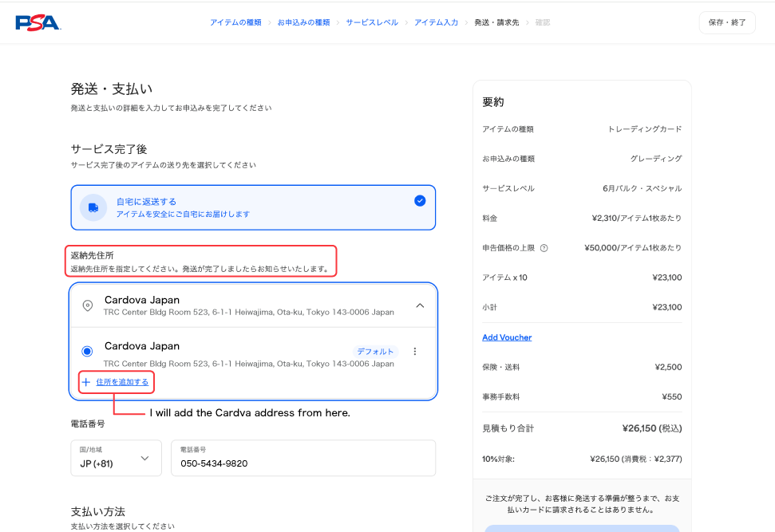Click the PSA logo
775x532 pixels.
tap(38, 22)
